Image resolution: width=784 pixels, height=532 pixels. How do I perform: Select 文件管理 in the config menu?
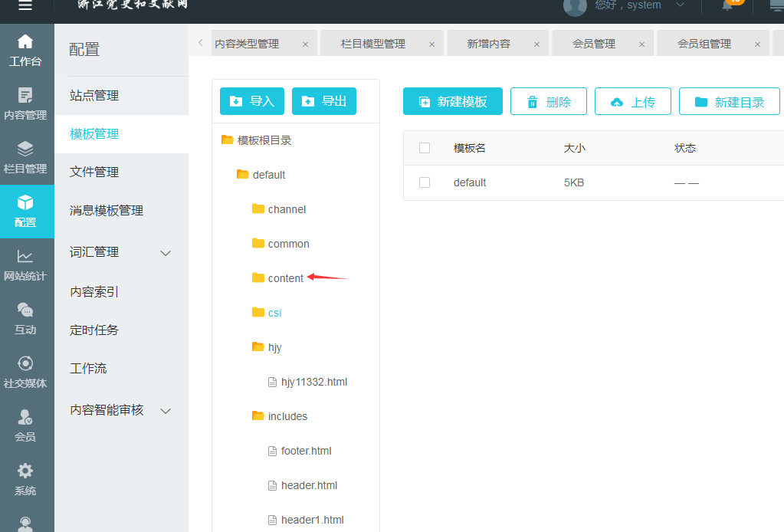pos(94,172)
